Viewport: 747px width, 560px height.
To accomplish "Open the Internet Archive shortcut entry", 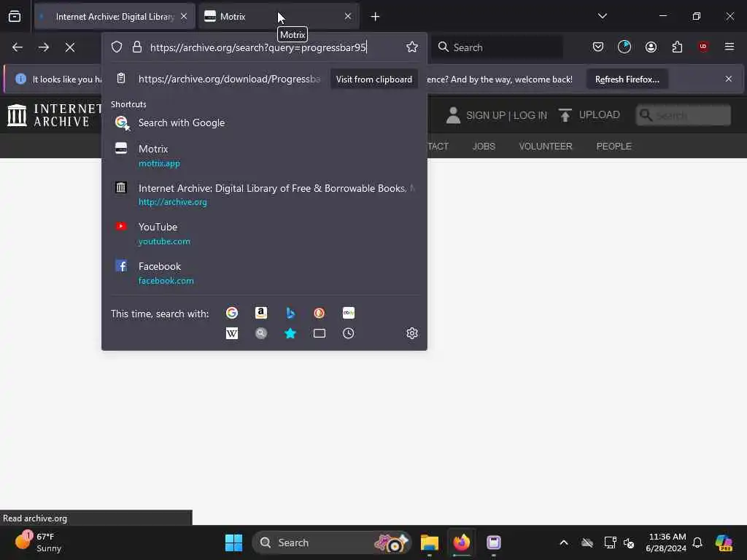I will pyautogui.click(x=264, y=194).
